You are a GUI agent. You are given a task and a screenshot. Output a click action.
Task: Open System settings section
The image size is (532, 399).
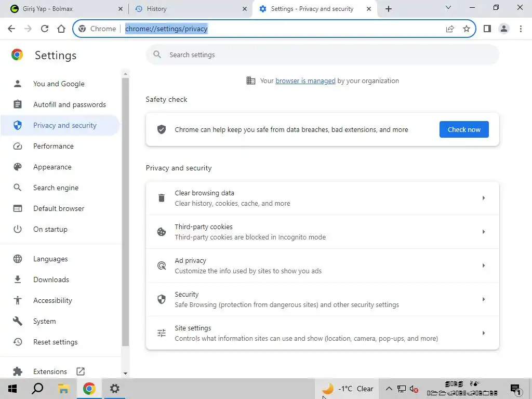point(60,321)
